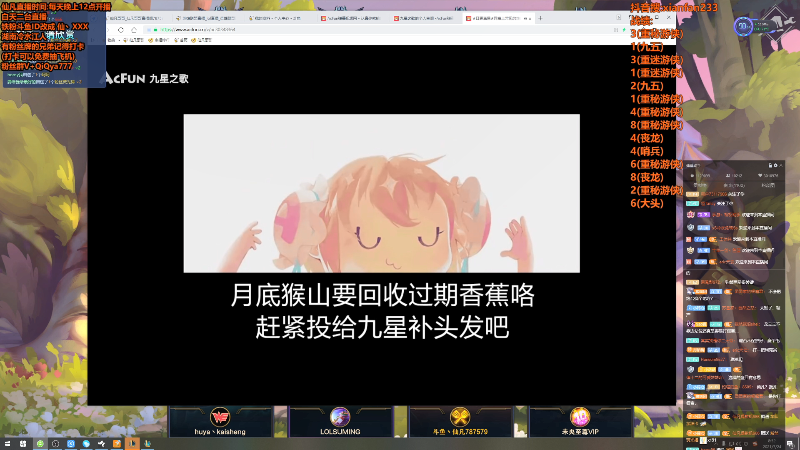Click the AcFun logo above the video
This screenshot has width=800, height=450.
coord(125,78)
